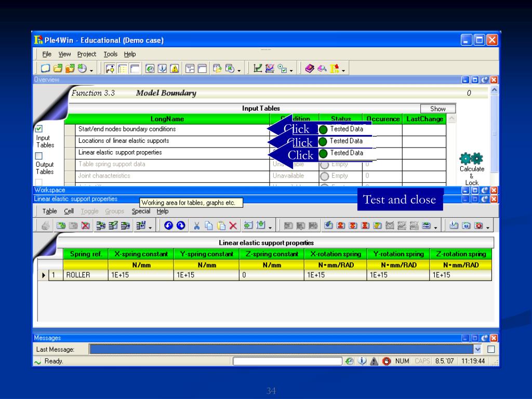The height and width of the screenshot is (399, 532).
Task: Click the empty input field in status bar
Action: (x=287, y=362)
